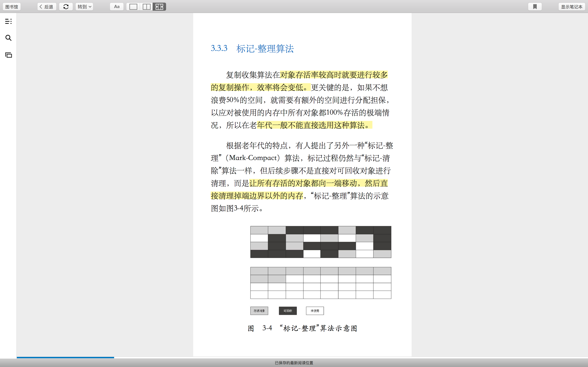This screenshot has width=588, height=367.
Task: Click the upper memory grid diagram
Action: point(321,242)
